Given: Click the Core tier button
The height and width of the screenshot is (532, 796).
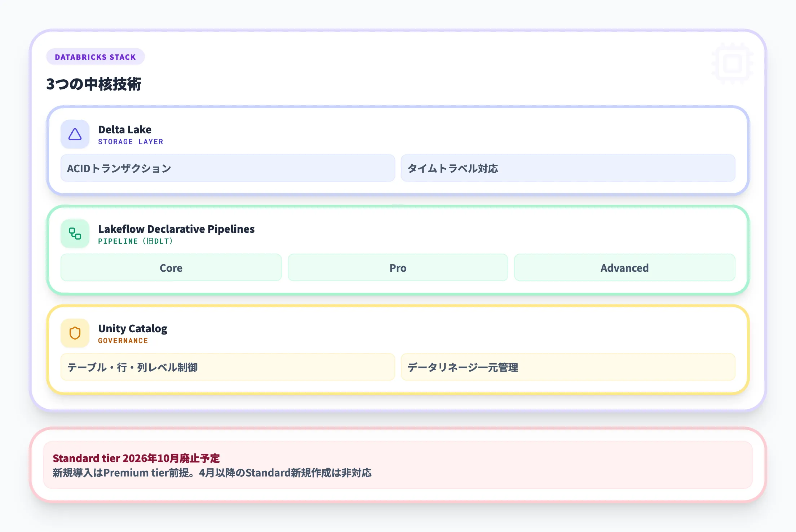Looking at the screenshot, I should (x=171, y=267).
